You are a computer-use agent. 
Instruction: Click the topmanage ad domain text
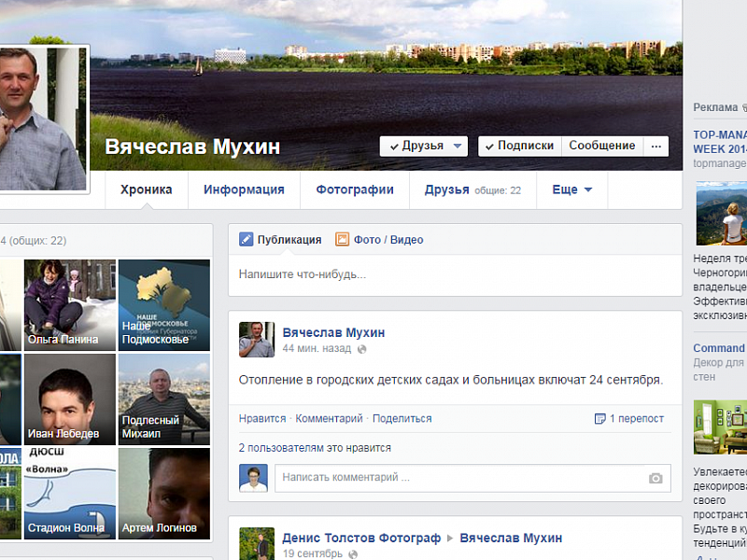(x=720, y=163)
